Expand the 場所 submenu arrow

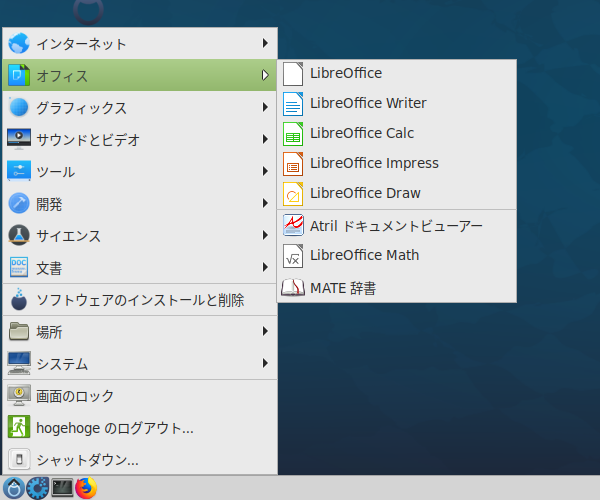coord(265,331)
